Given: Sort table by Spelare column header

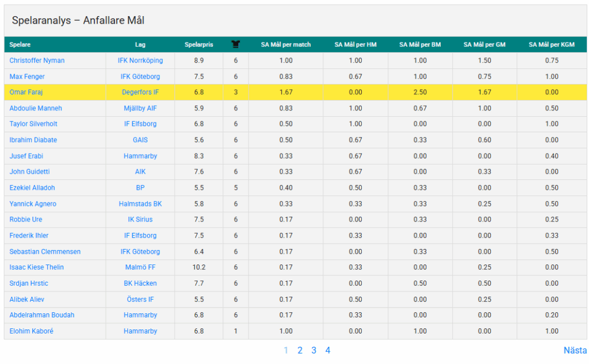Looking at the screenshot, I should pos(20,44).
